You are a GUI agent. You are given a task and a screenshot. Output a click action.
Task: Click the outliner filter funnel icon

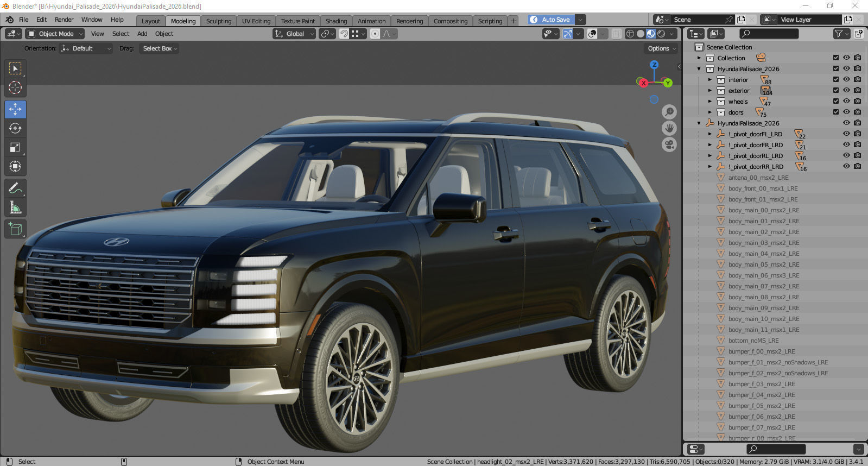(839, 34)
